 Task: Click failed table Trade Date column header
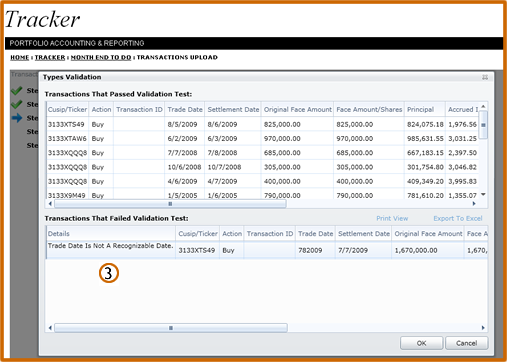click(x=315, y=234)
